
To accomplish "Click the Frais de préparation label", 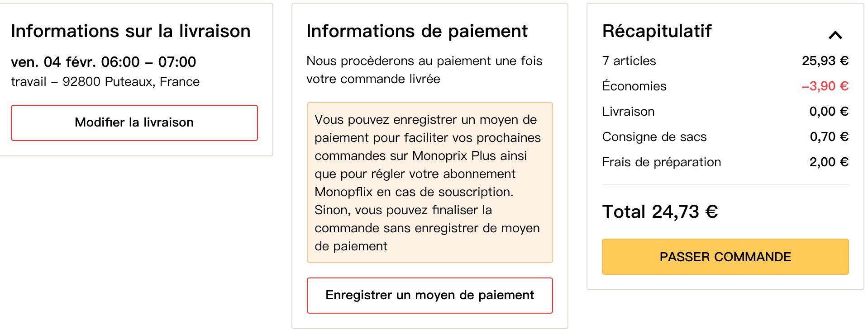I will coord(661,162).
